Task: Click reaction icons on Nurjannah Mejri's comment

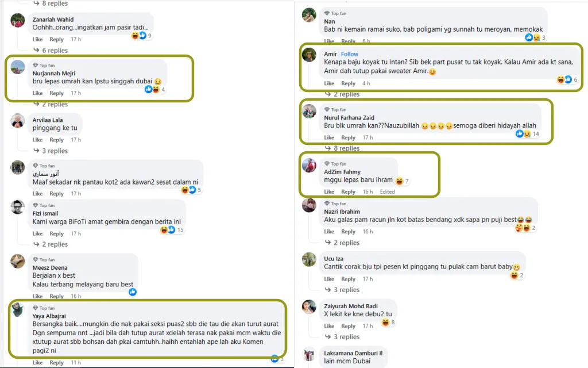Action: coord(152,89)
